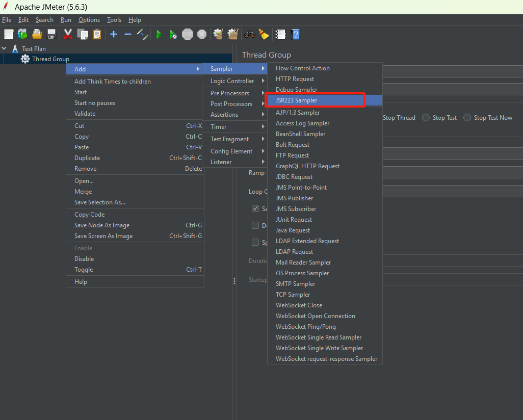The width and height of the screenshot is (523, 420).
Task: Click the Thread Group gear icon
Action: 25,59
